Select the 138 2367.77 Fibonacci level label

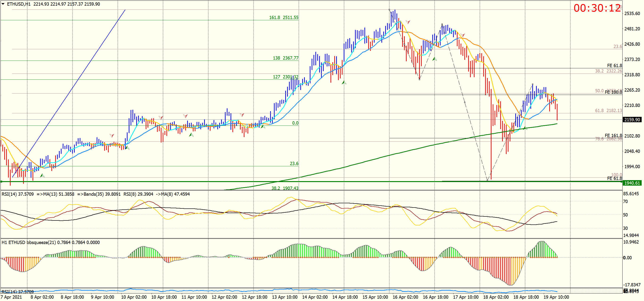click(x=285, y=58)
